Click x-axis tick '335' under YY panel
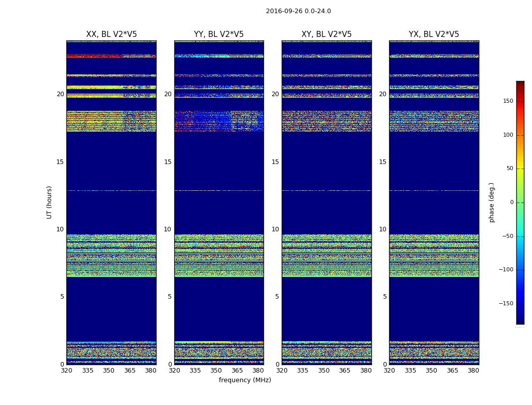 pyautogui.click(x=195, y=371)
